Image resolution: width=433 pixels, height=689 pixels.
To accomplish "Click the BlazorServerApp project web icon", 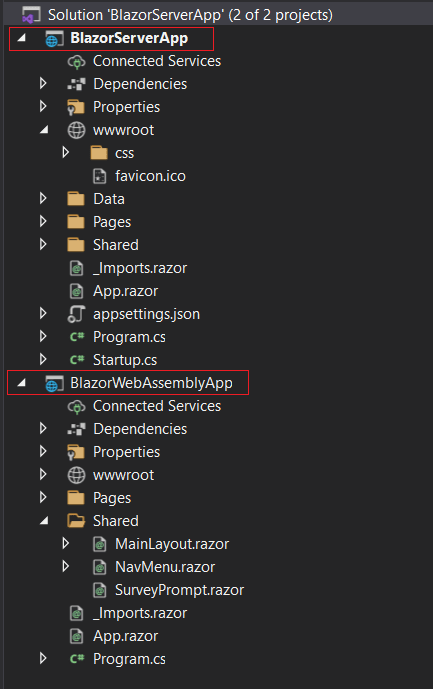I will pos(54,38).
